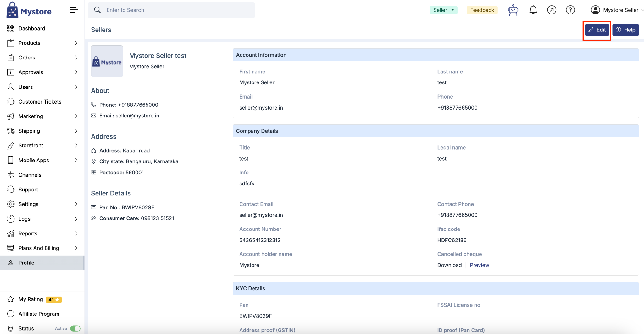644x334 pixels.
Task: Click the Plans And Billing card icon
Action: (x=11, y=248)
